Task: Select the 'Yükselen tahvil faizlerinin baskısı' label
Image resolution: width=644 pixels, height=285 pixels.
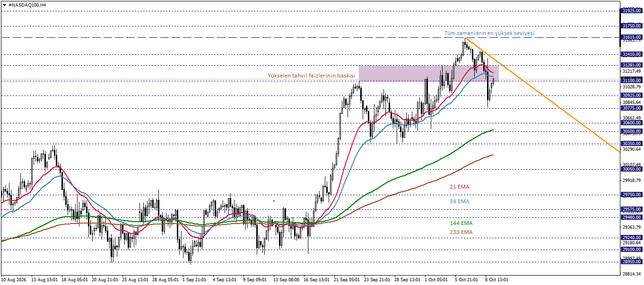Action: coord(311,76)
